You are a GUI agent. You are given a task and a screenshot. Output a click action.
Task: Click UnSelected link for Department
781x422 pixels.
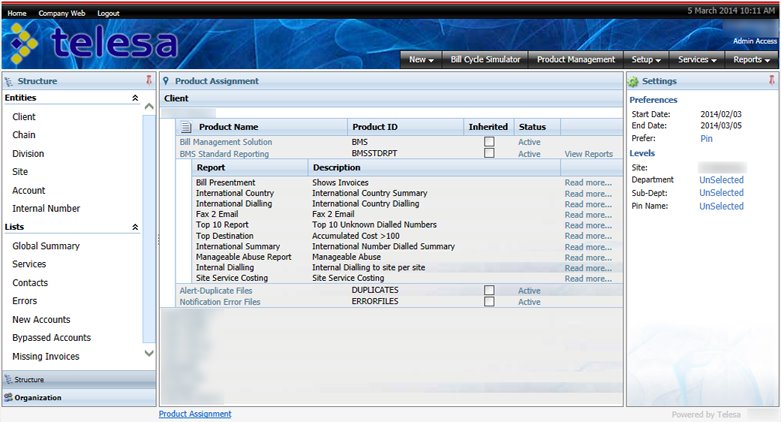(721, 180)
